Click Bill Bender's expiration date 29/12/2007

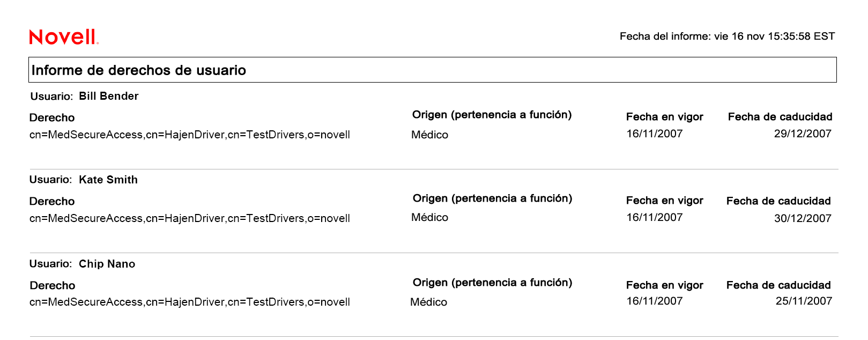802,134
